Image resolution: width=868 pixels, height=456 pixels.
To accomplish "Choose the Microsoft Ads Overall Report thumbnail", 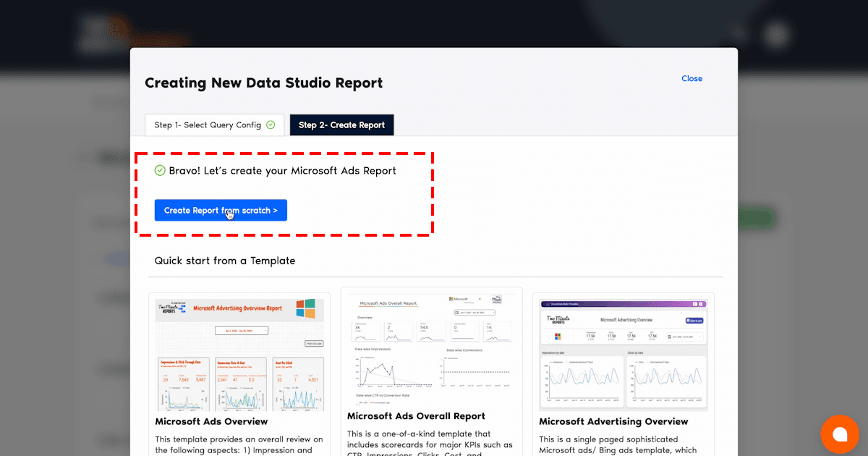I will pyautogui.click(x=431, y=347).
